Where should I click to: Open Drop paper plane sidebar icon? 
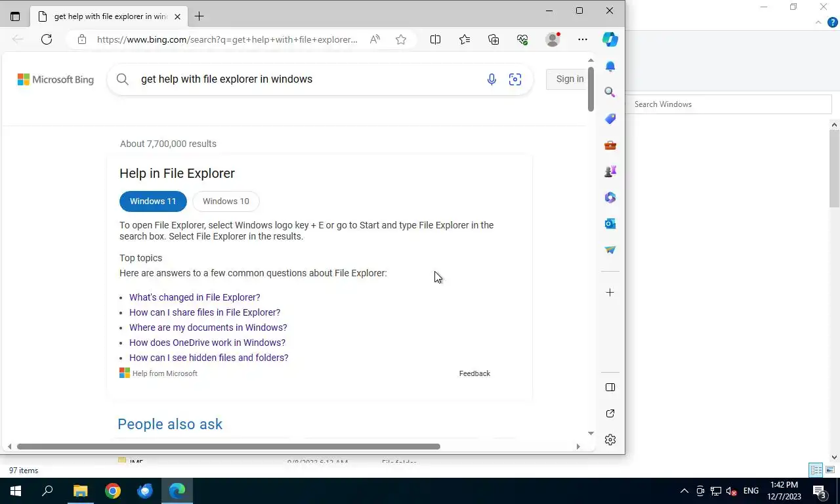610,250
